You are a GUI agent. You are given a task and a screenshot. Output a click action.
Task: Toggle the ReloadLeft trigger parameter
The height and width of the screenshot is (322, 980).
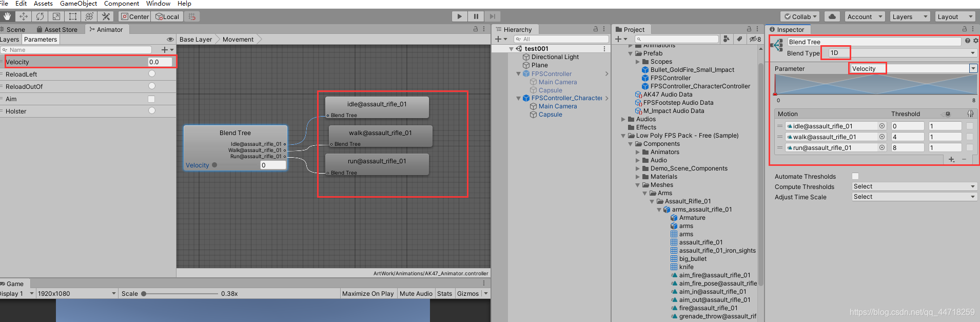point(152,74)
